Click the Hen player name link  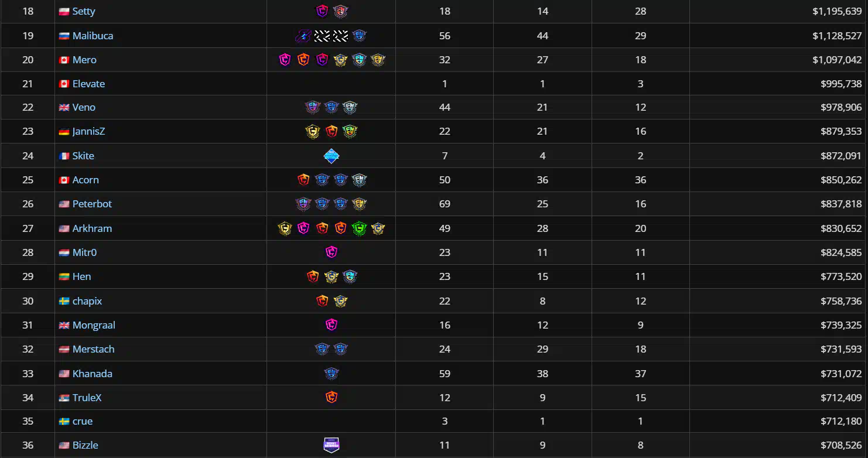tap(81, 276)
